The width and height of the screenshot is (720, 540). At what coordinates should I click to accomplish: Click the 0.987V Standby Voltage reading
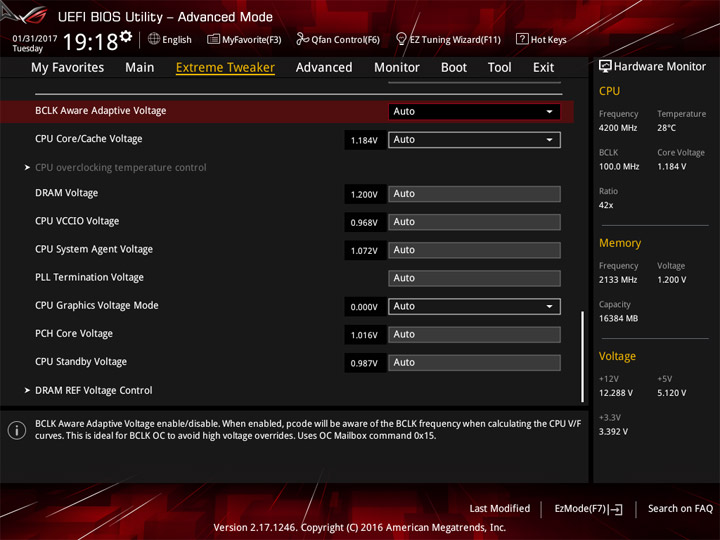pos(364,363)
